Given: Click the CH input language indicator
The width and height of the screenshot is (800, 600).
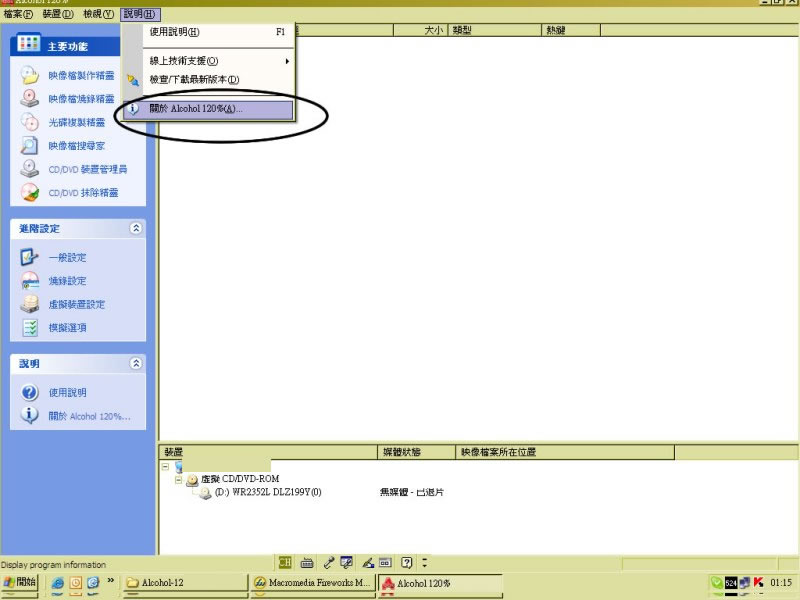Looking at the screenshot, I should tap(285, 563).
